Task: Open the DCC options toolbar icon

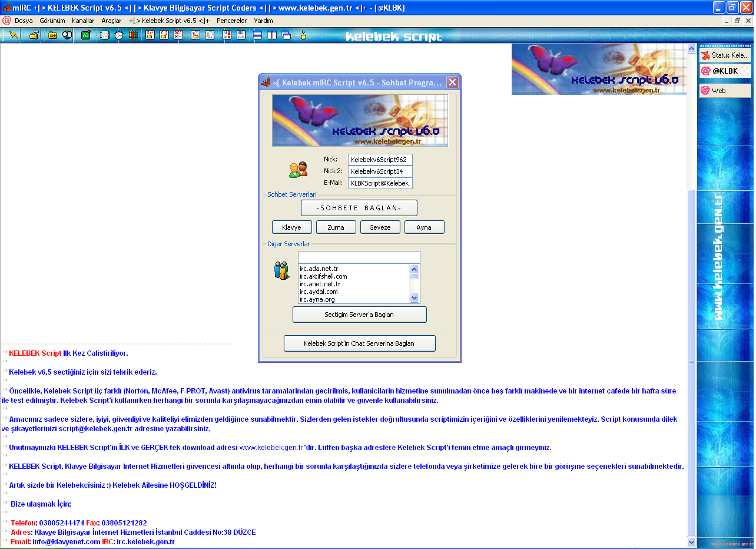Action: click(178, 35)
